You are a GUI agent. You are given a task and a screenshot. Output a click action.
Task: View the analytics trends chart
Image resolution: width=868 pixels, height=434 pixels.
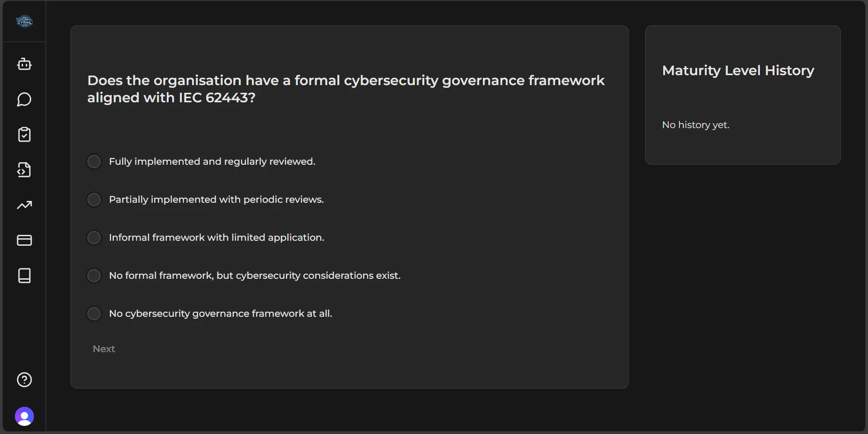coord(24,205)
